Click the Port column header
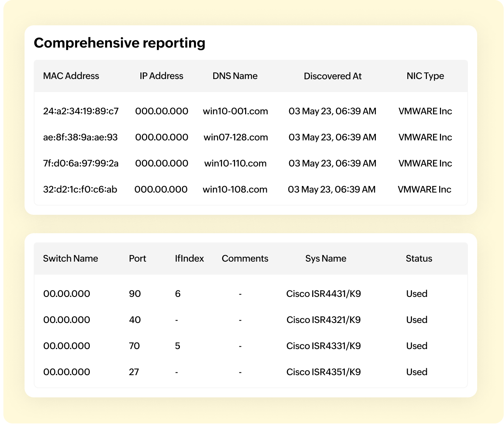The width and height of the screenshot is (504, 425). pyautogui.click(x=138, y=259)
